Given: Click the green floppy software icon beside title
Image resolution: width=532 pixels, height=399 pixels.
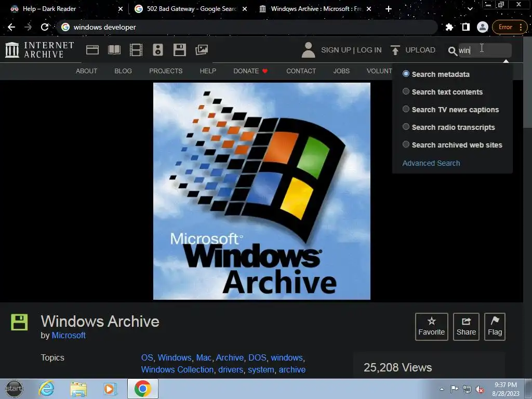Looking at the screenshot, I should pos(19,322).
